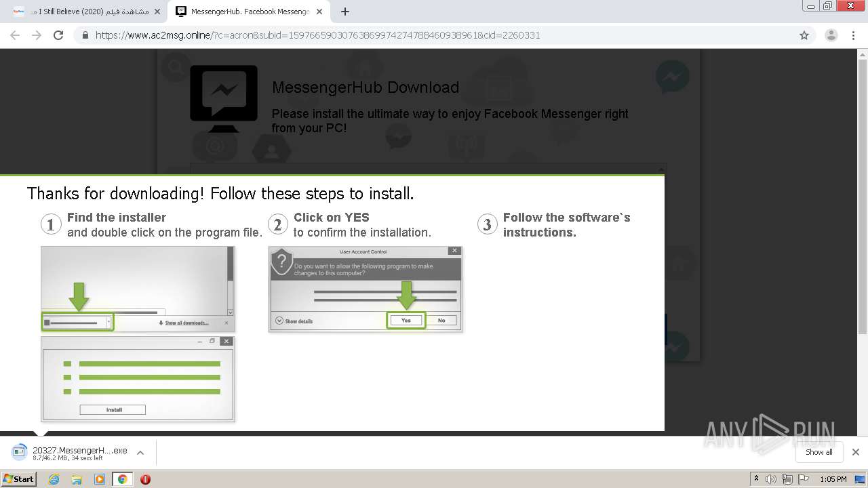Click the Thanks for downloading heading

[x=220, y=194]
